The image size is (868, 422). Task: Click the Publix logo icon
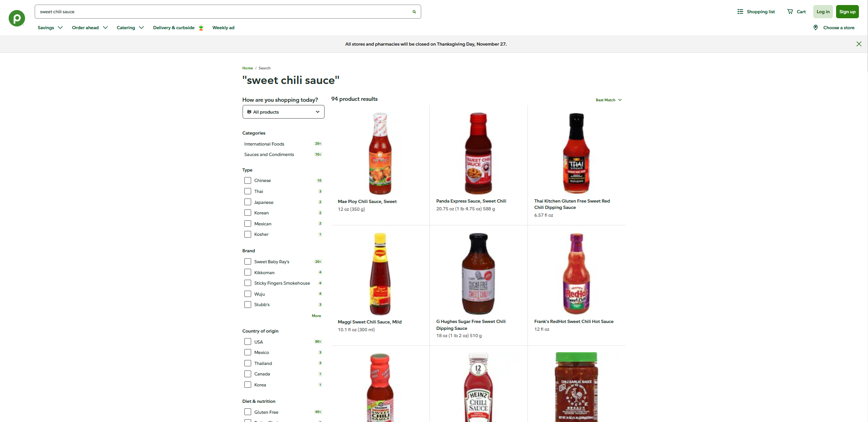(x=17, y=18)
